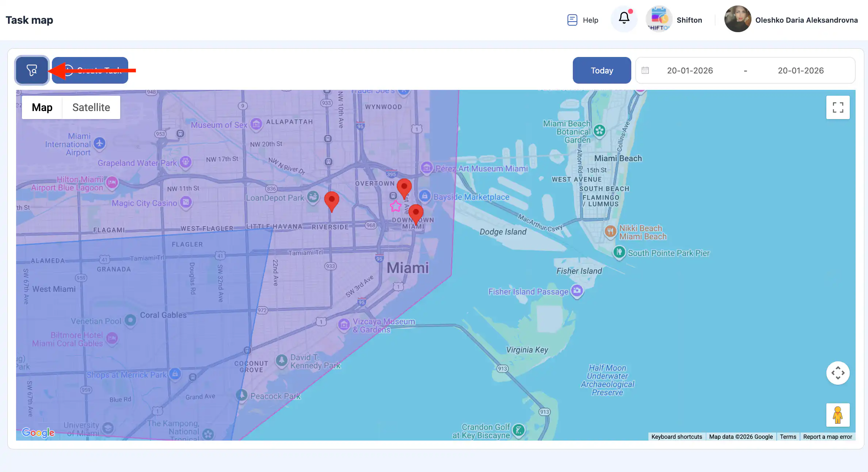
Task: Click the calendar icon in date range
Action: click(x=645, y=71)
